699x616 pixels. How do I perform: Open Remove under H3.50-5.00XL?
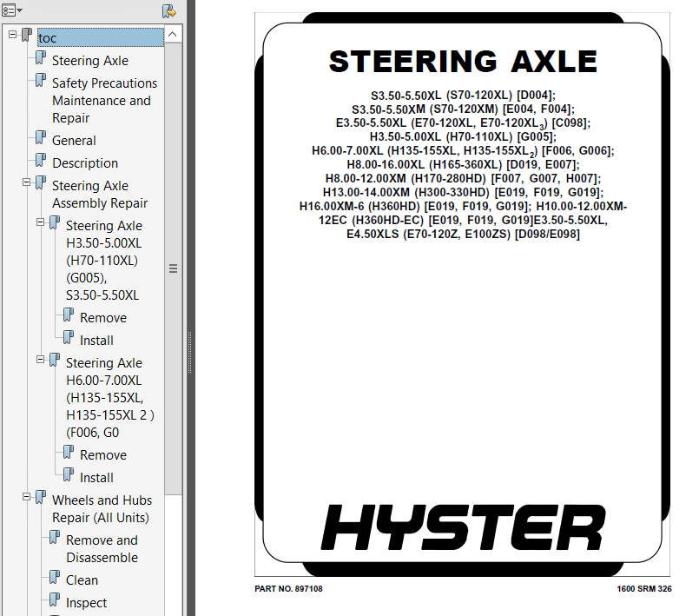tap(103, 318)
